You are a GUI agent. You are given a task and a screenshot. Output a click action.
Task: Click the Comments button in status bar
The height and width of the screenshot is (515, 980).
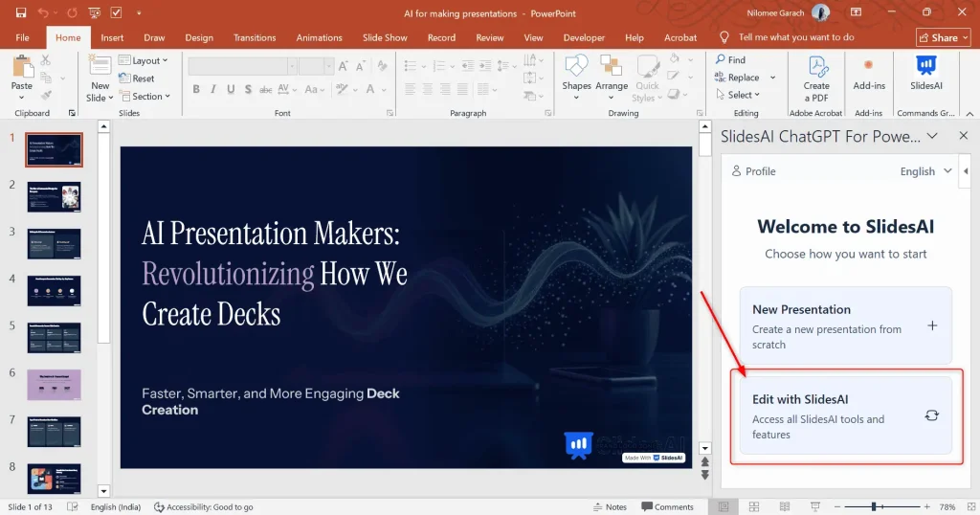[667, 507]
